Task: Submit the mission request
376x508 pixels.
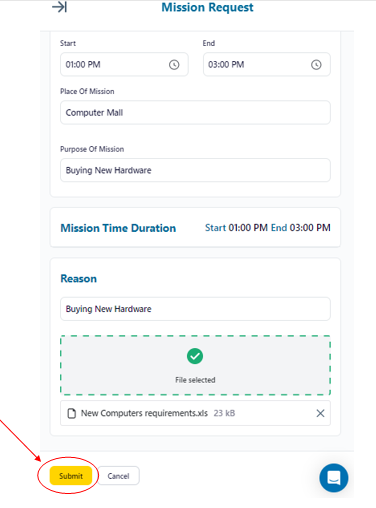Action: click(71, 476)
